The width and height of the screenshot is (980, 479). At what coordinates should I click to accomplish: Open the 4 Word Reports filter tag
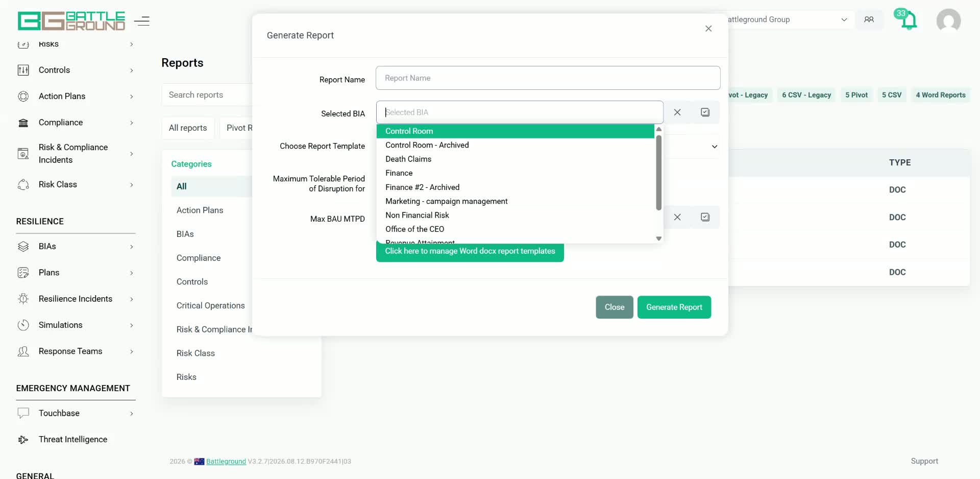(x=940, y=95)
